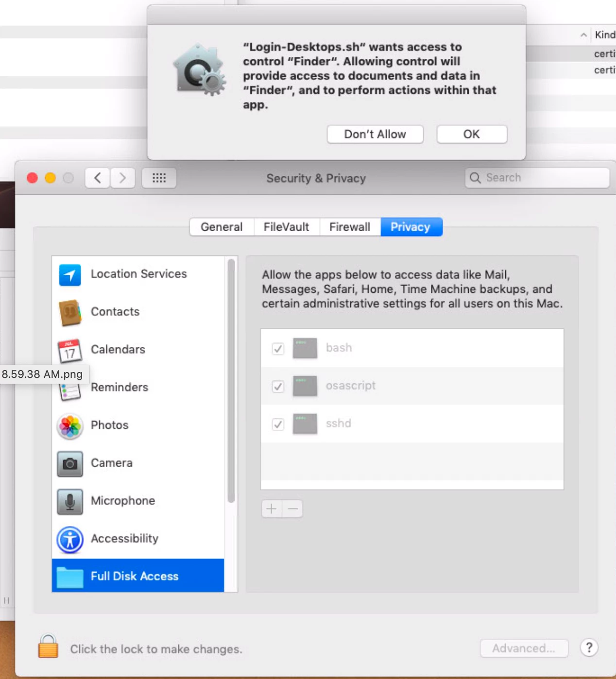Click the sshd executable icon
The width and height of the screenshot is (616, 679).
click(x=305, y=424)
